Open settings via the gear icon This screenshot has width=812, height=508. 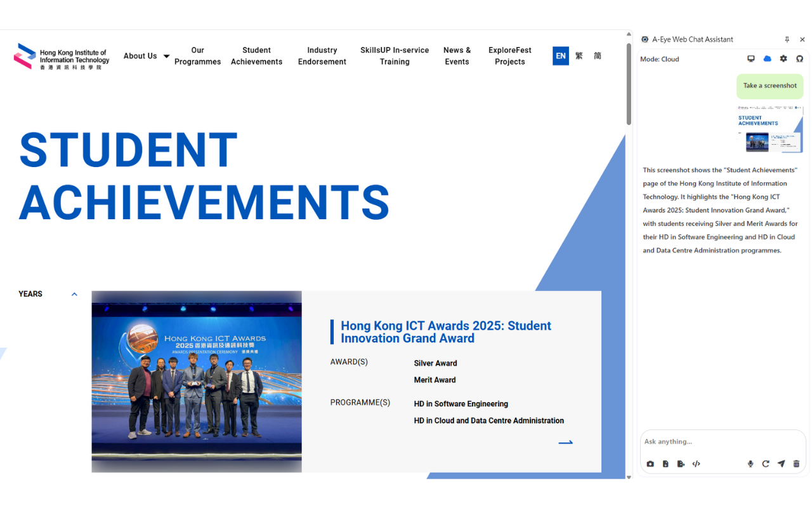(783, 59)
